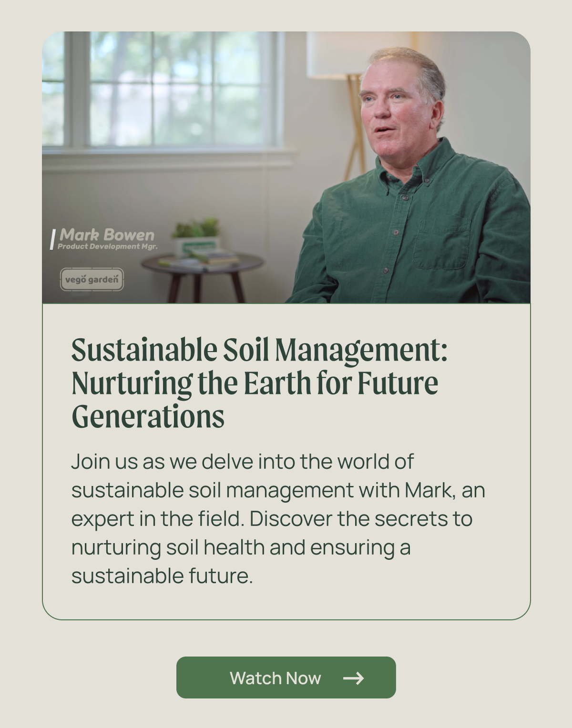Click the word Generations in the headline

pyautogui.click(x=148, y=416)
